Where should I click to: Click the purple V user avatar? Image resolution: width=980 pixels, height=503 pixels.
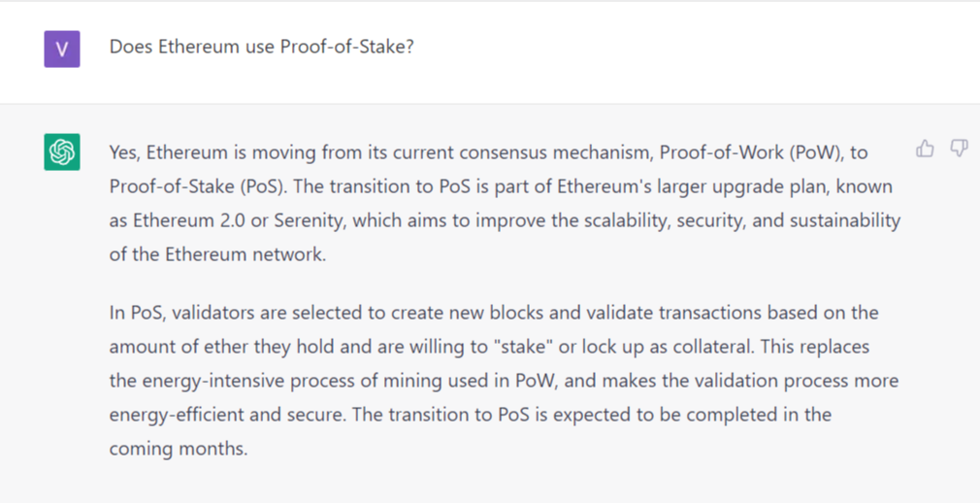point(62,49)
